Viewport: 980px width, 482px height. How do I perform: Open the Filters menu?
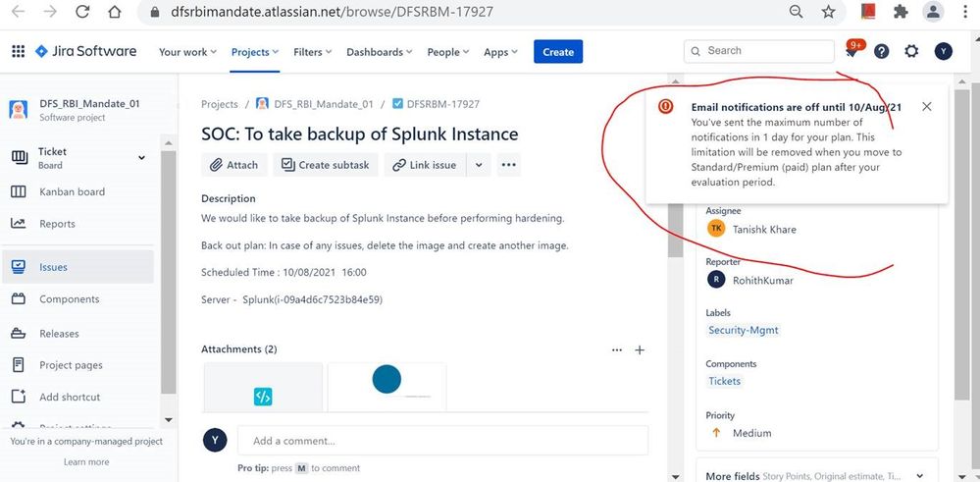click(x=313, y=52)
